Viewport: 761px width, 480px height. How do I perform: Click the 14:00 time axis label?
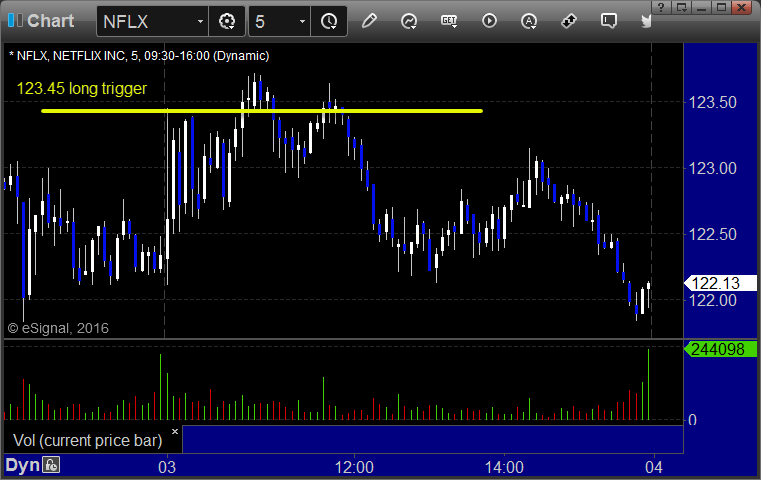pos(504,467)
